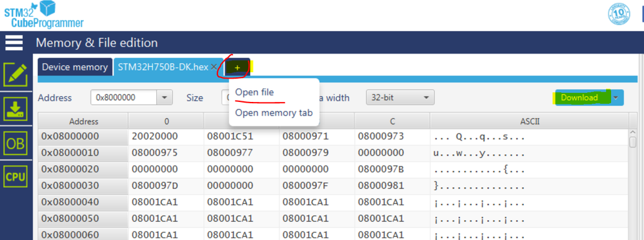Click cell value 20020000
Image resolution: width=644 pixels, height=240 pixels.
tap(155, 136)
